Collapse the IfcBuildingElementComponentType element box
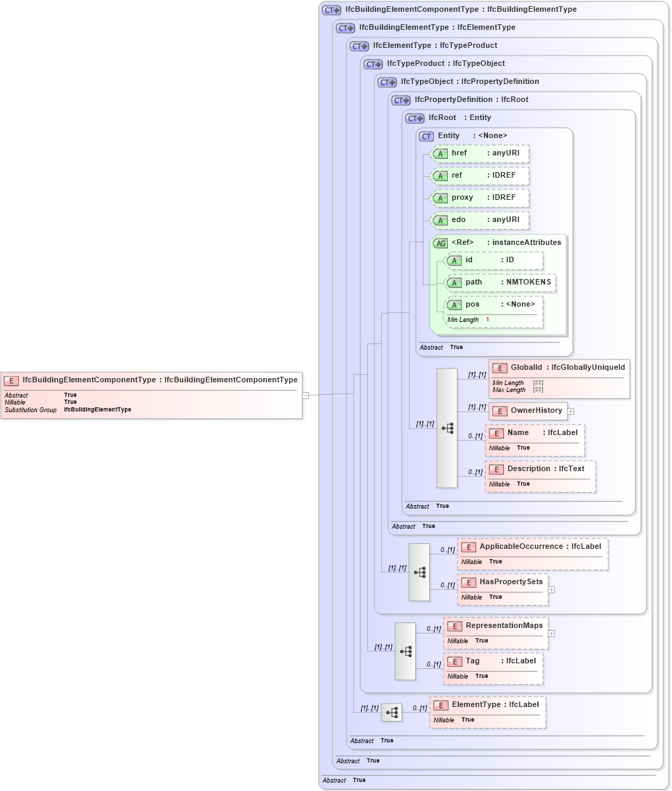672x791 pixels. (x=304, y=395)
